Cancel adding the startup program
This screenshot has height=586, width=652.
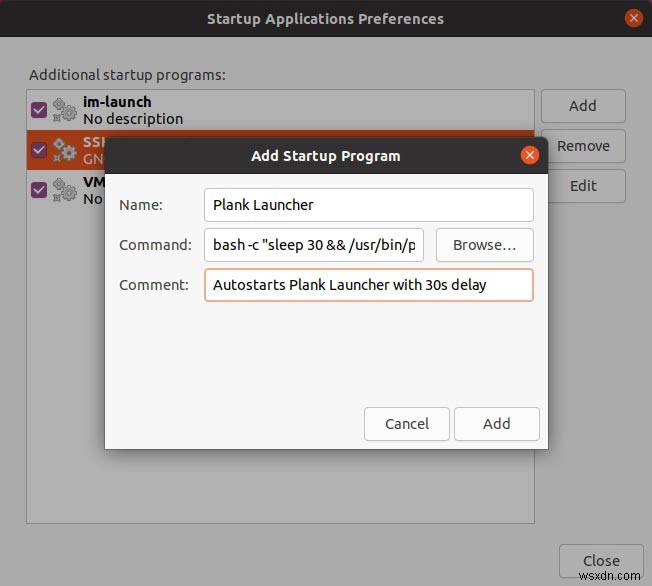tap(407, 424)
